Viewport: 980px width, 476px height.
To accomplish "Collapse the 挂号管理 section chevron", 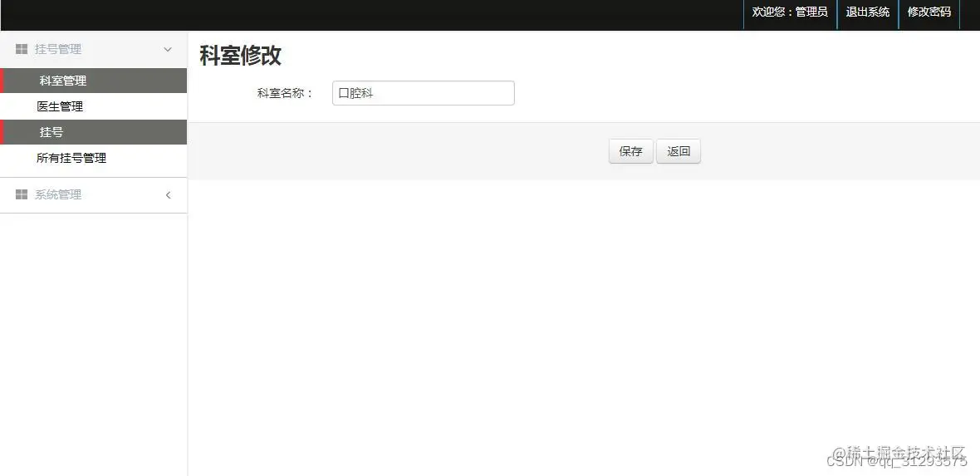I will [x=168, y=49].
